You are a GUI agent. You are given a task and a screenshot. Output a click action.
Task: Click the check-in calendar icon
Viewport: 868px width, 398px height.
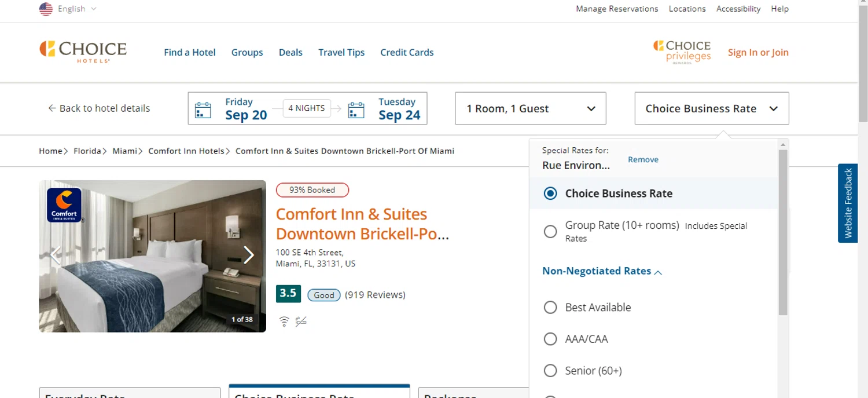click(x=203, y=109)
